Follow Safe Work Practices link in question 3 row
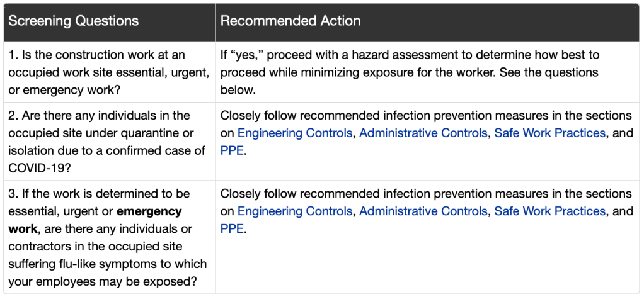Viewport: 644px width, 297px height. (549, 211)
